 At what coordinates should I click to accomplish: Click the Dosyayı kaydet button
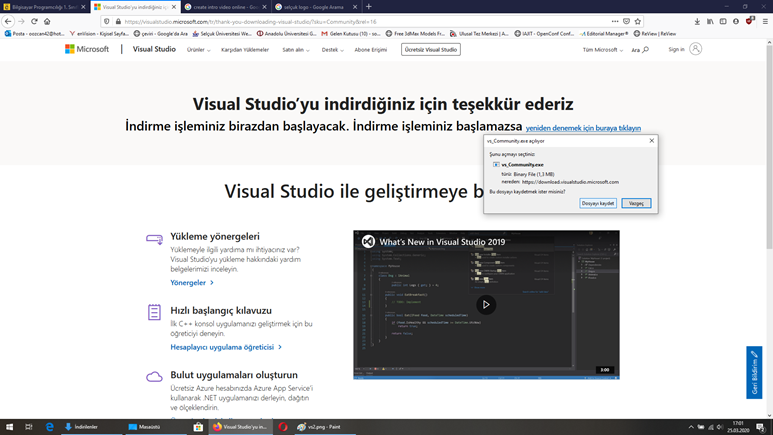598,203
